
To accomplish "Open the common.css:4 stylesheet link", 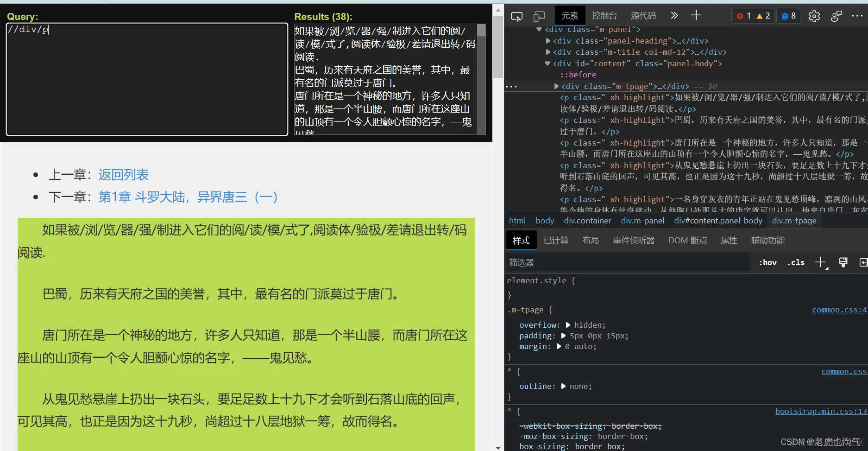I will pos(839,310).
